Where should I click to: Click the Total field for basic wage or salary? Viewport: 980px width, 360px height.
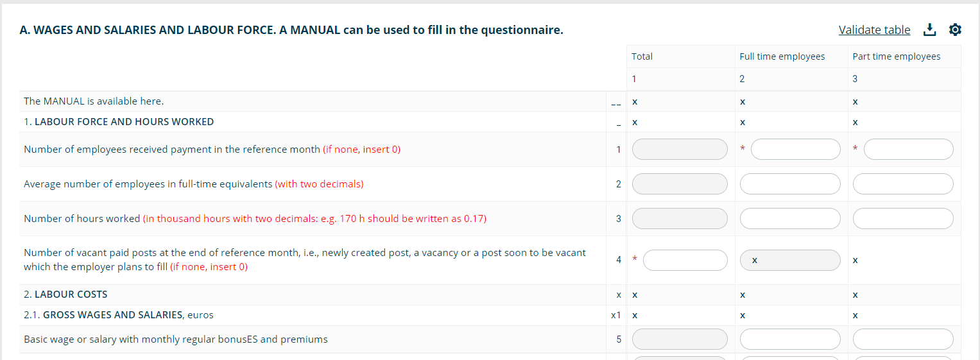pos(680,339)
